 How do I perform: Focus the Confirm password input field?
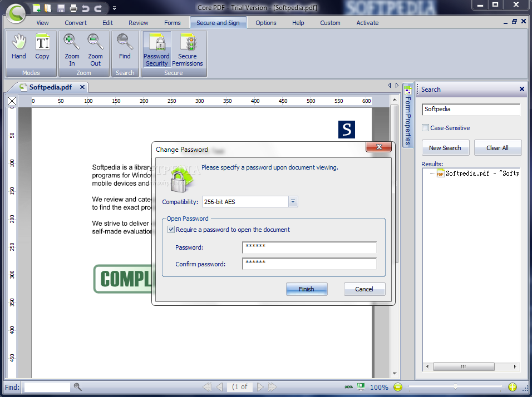point(309,264)
